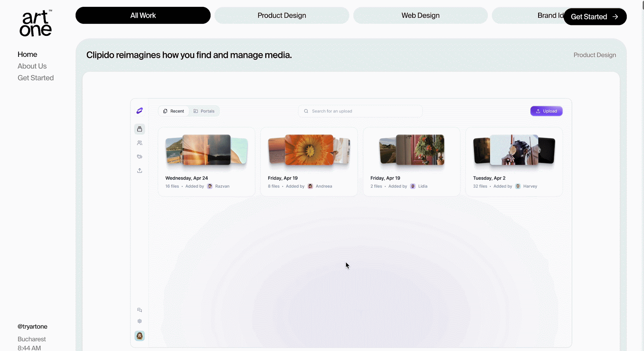
Task: Click the name Andreea
Action: point(324,186)
